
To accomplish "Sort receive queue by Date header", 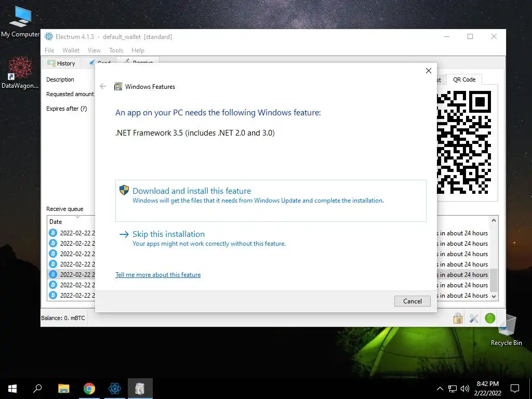I will tap(56, 221).
